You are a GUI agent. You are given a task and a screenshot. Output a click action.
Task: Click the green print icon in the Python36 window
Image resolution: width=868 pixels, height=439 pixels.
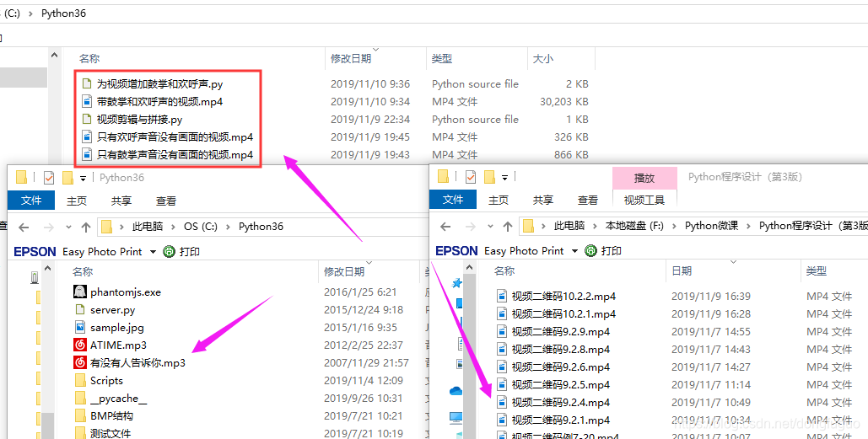[169, 252]
